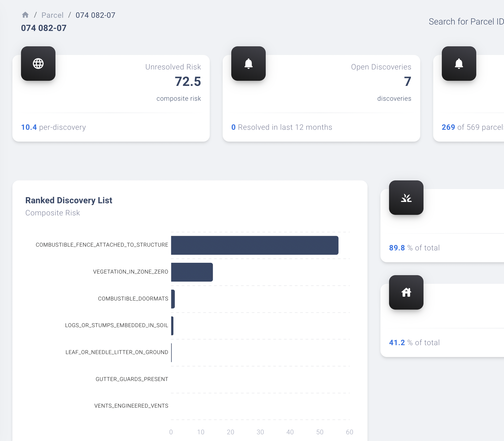Select the LOGS_OR_STUMPS_EMBEDDED_IN_SOIL bar
This screenshot has height=441, width=504.
pos(172,326)
